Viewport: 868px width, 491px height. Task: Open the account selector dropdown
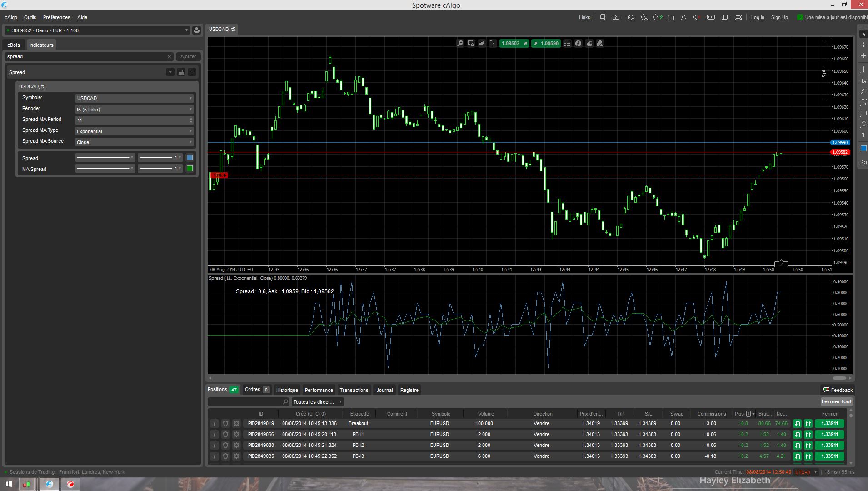[x=97, y=30]
